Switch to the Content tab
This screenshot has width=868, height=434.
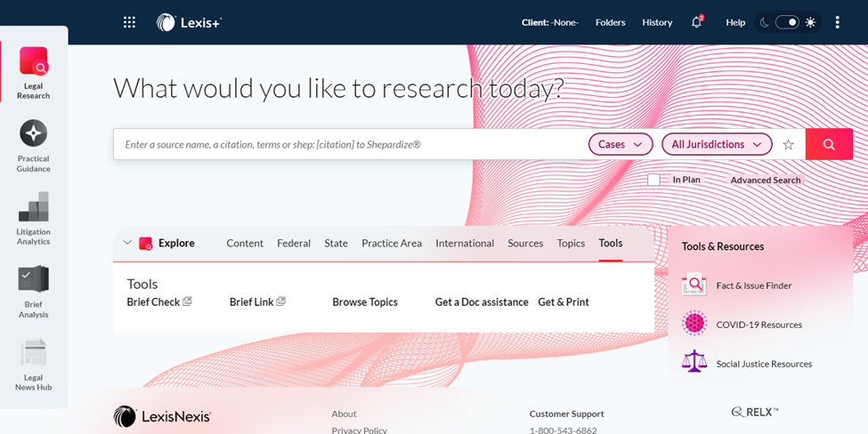tap(245, 244)
